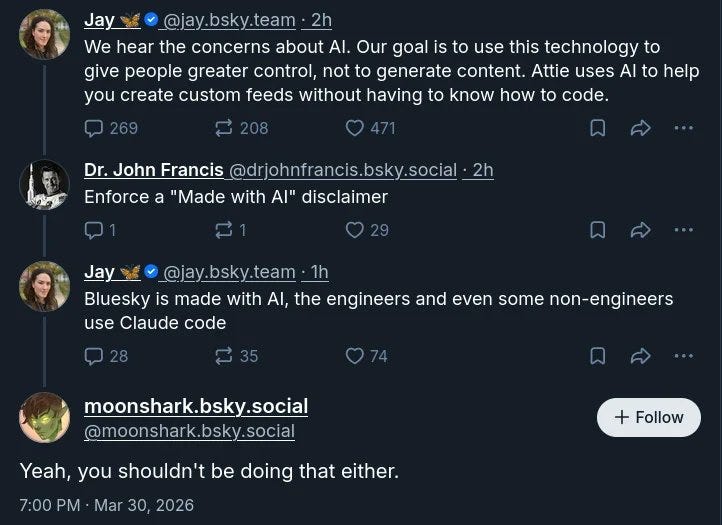Open the moonshark.bsky.social display name
Screen dimensions: 722x525
[x=196, y=406]
